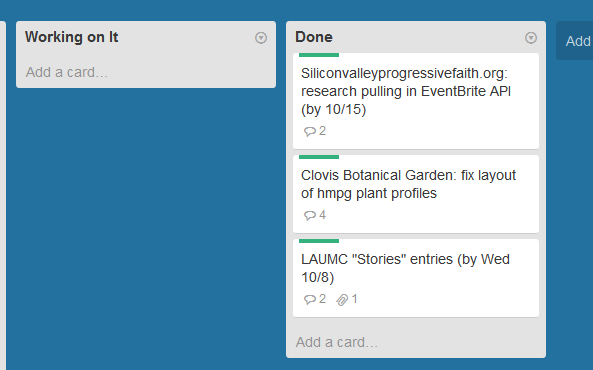Click the Done list title
This screenshot has height=370, width=593.
[x=314, y=37]
